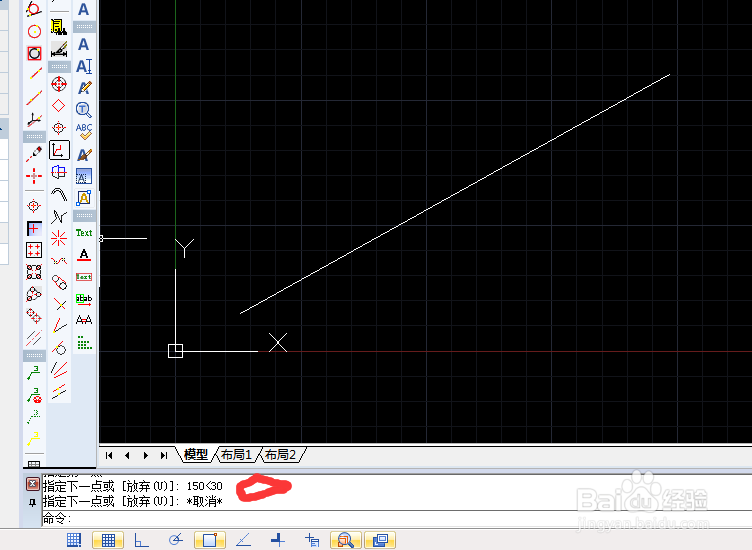
Task: Select the yellow leader number 3 tool
Action: point(34,438)
